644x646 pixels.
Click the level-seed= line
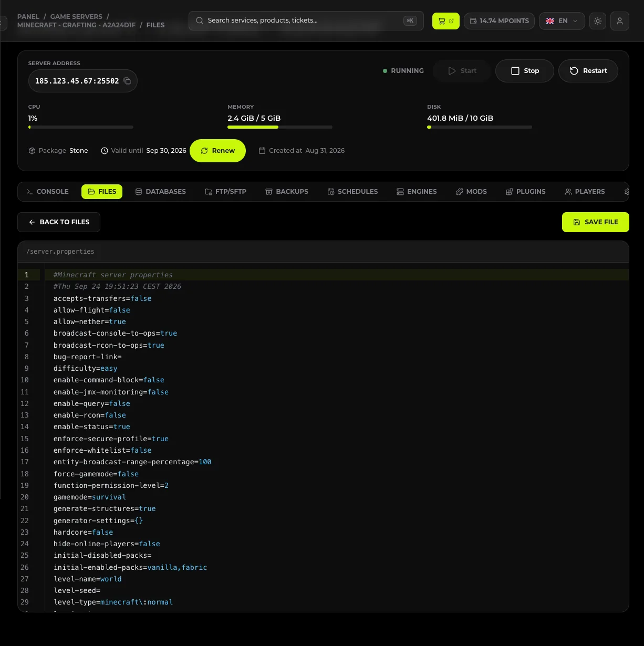tap(77, 590)
